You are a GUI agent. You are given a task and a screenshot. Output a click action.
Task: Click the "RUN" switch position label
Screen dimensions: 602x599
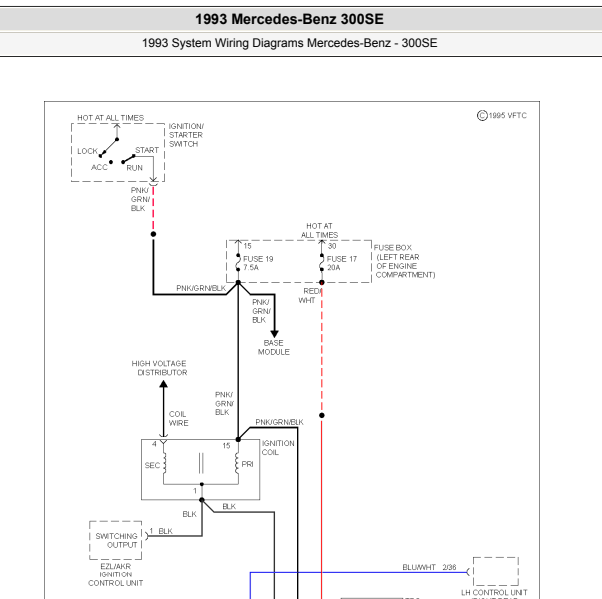pyautogui.click(x=134, y=167)
